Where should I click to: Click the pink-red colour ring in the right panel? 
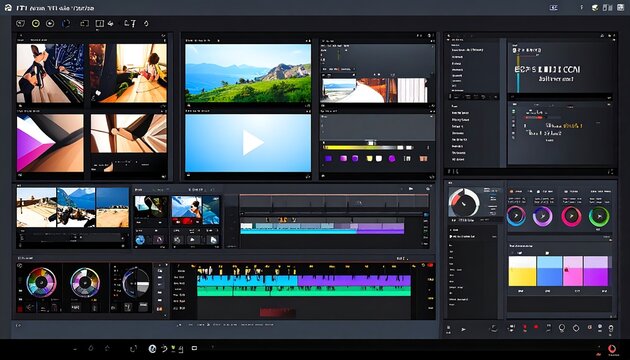pyautogui.click(x=571, y=216)
